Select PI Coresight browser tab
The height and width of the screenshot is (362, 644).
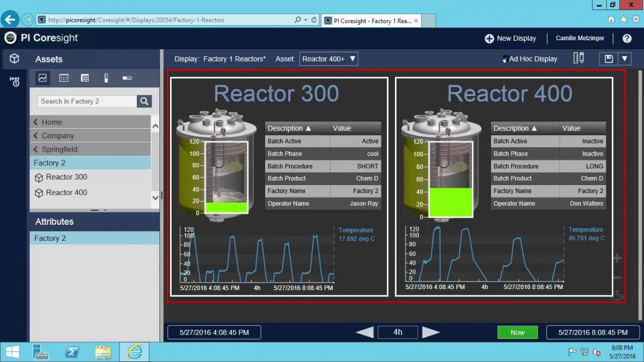[x=372, y=21]
